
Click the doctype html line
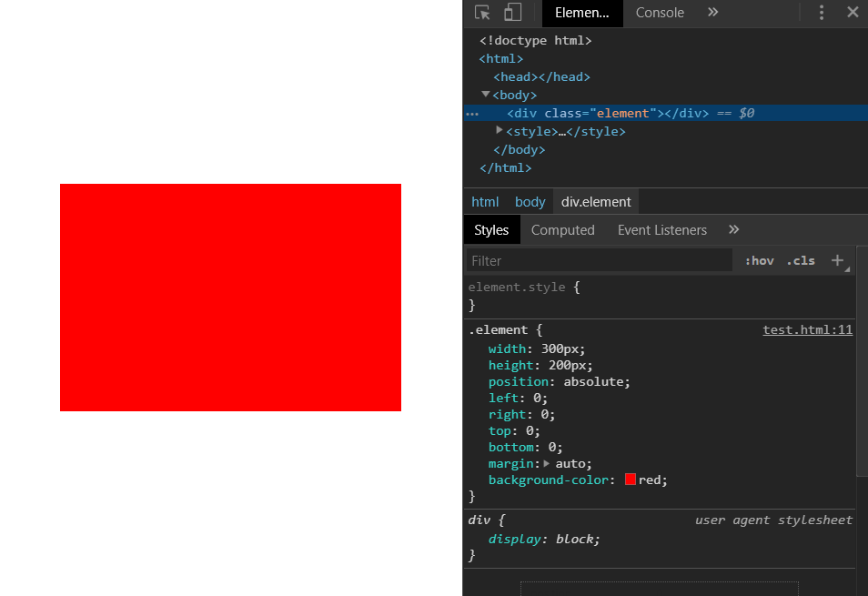tap(535, 40)
